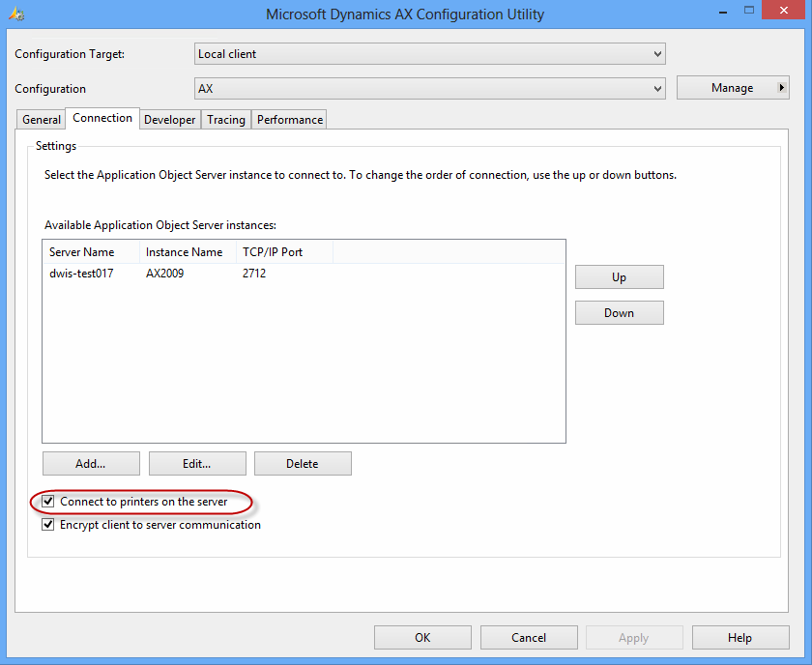Image resolution: width=812 pixels, height=665 pixels.
Task: Click the Add... button
Action: pos(91,464)
